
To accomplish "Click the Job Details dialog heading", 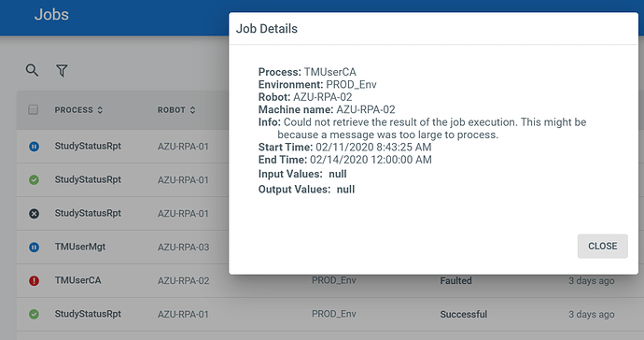I will 267,29.
